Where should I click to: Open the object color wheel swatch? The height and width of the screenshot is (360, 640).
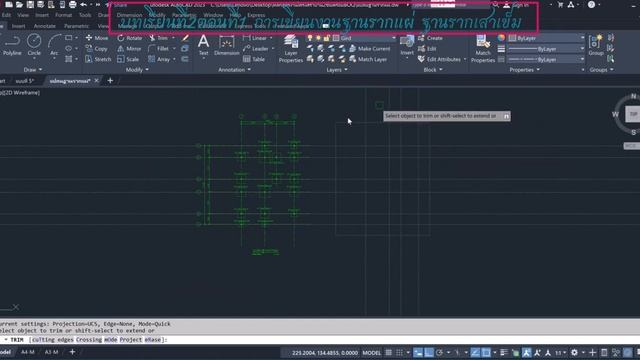(x=501, y=38)
